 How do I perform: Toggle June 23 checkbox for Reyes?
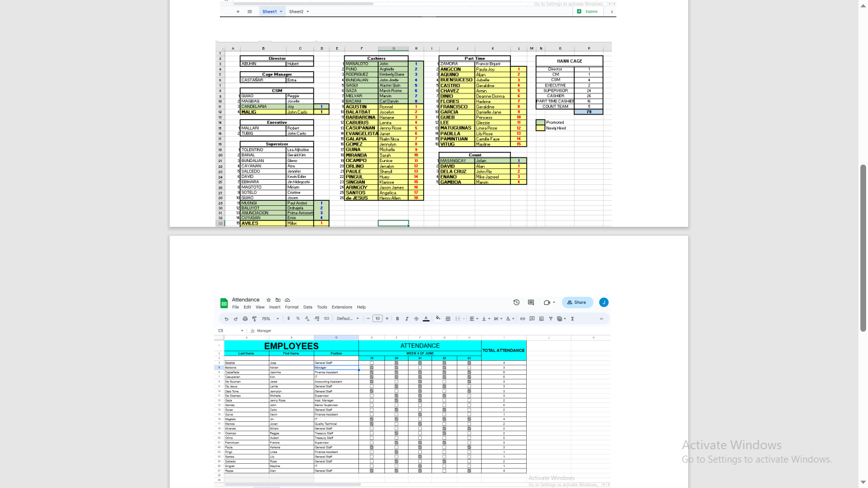click(469, 471)
